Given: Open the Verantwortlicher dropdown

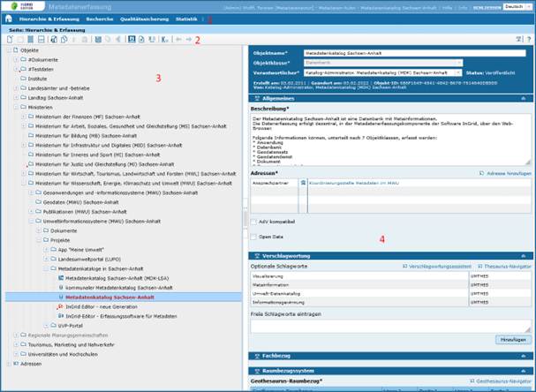Looking at the screenshot, I should tap(458, 72).
